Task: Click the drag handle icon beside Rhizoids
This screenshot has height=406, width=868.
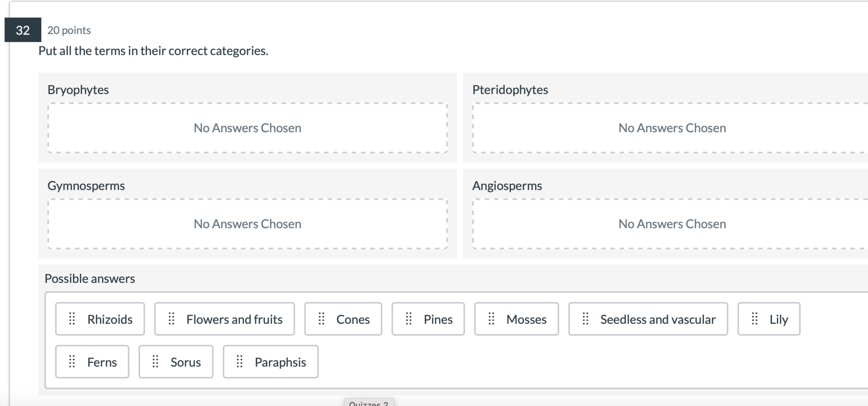Action: coord(72,319)
